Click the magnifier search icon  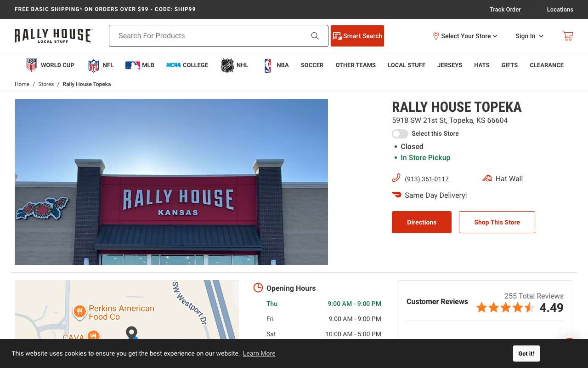pyautogui.click(x=315, y=36)
